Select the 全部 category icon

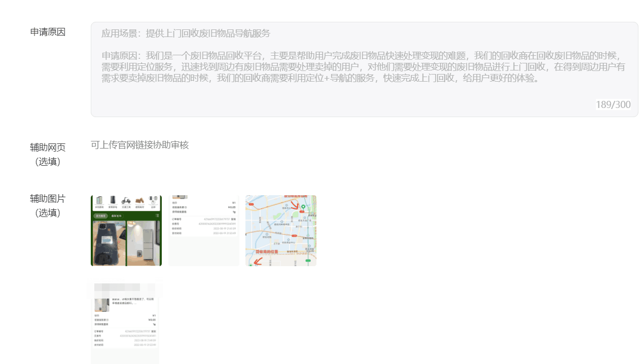coord(153,201)
